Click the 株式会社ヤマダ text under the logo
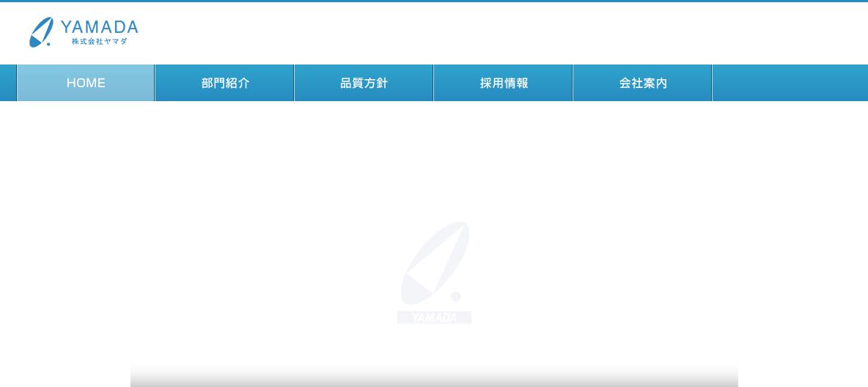Screen dimensions: 868x387 tap(99, 42)
